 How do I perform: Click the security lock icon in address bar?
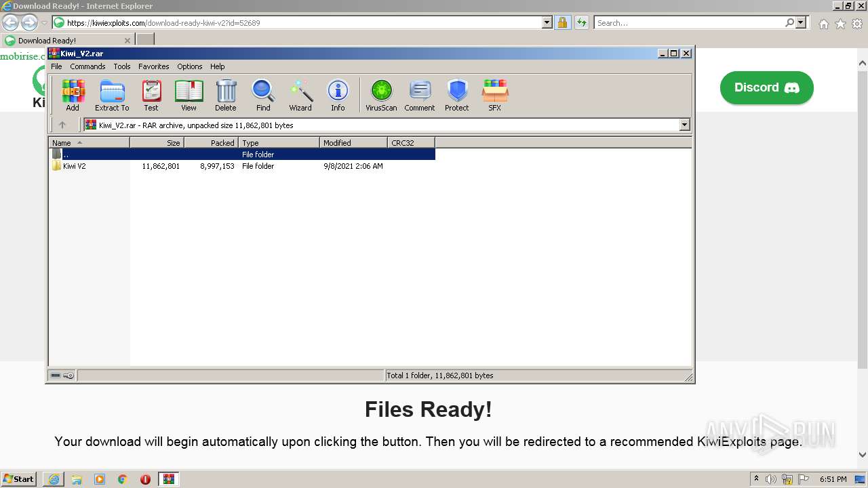[x=562, y=22]
